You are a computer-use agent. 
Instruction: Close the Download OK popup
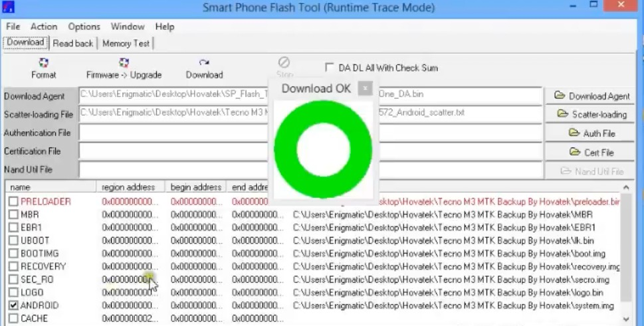pos(365,88)
